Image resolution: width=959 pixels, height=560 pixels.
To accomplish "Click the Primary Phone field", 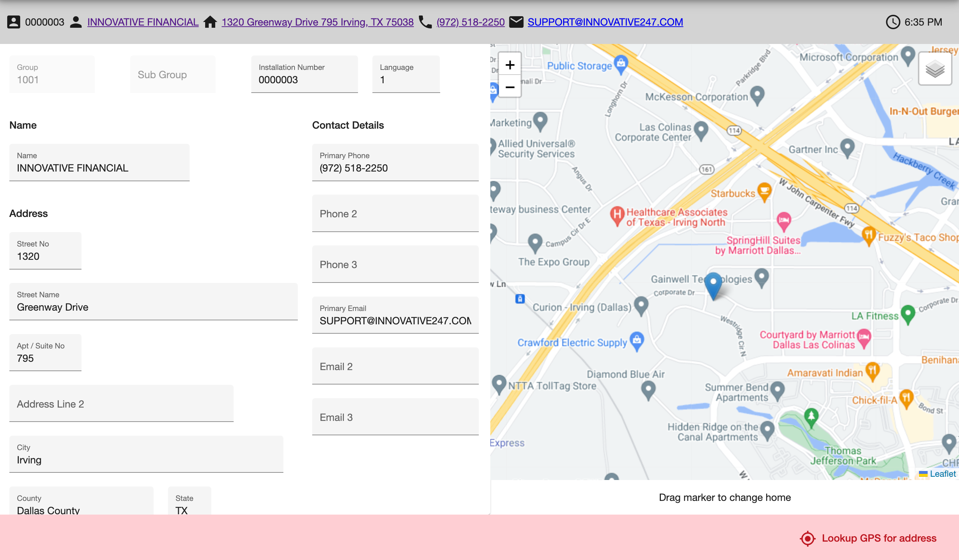I will pyautogui.click(x=395, y=163).
